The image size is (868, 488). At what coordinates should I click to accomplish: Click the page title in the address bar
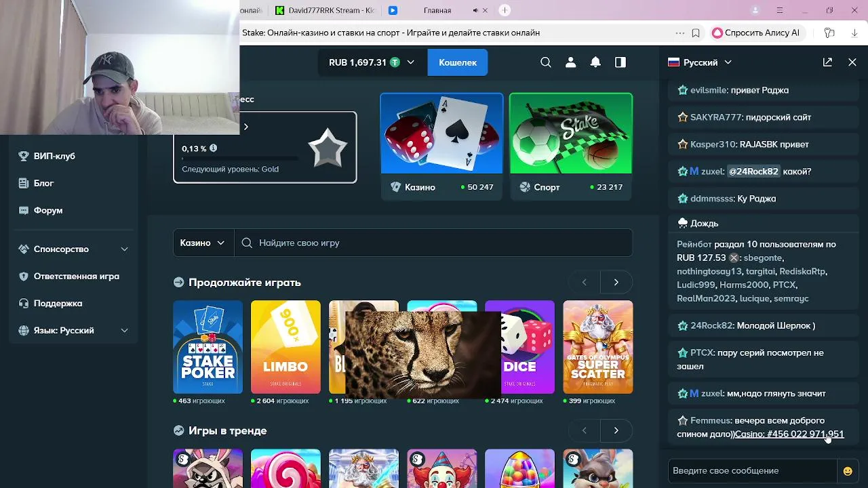pyautogui.click(x=391, y=33)
